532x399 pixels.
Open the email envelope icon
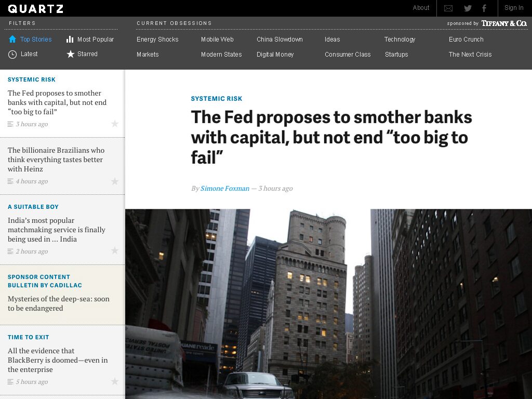pyautogui.click(x=448, y=8)
